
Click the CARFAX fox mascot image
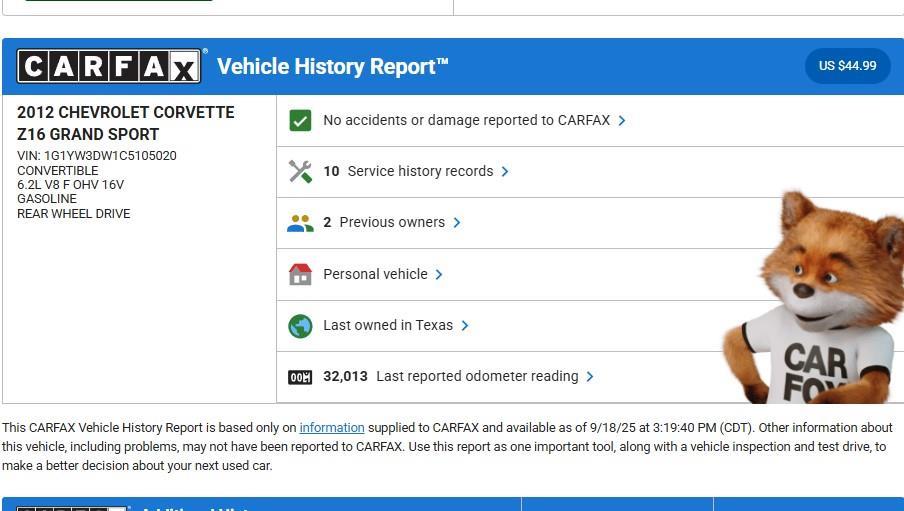(815, 300)
